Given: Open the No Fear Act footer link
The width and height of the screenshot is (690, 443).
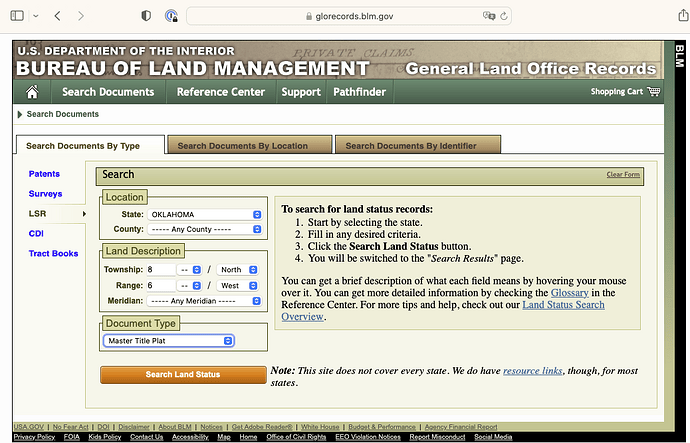Looking at the screenshot, I should (x=70, y=427).
